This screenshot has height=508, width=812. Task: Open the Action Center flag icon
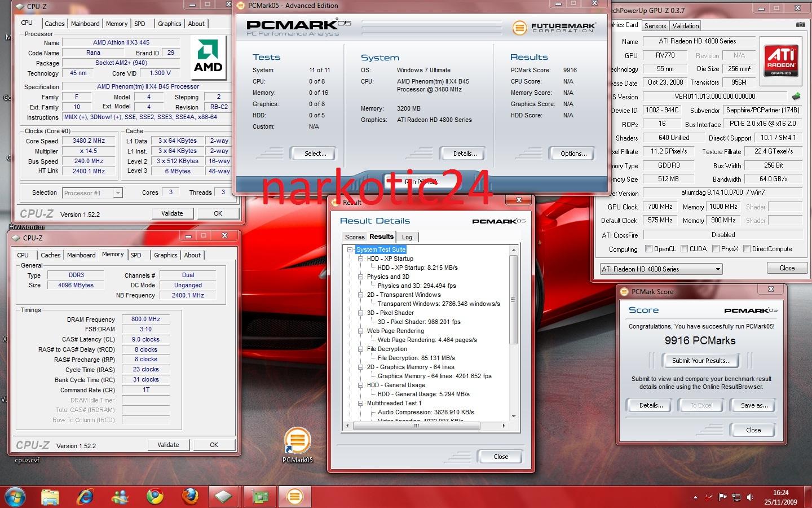pyautogui.click(x=722, y=497)
